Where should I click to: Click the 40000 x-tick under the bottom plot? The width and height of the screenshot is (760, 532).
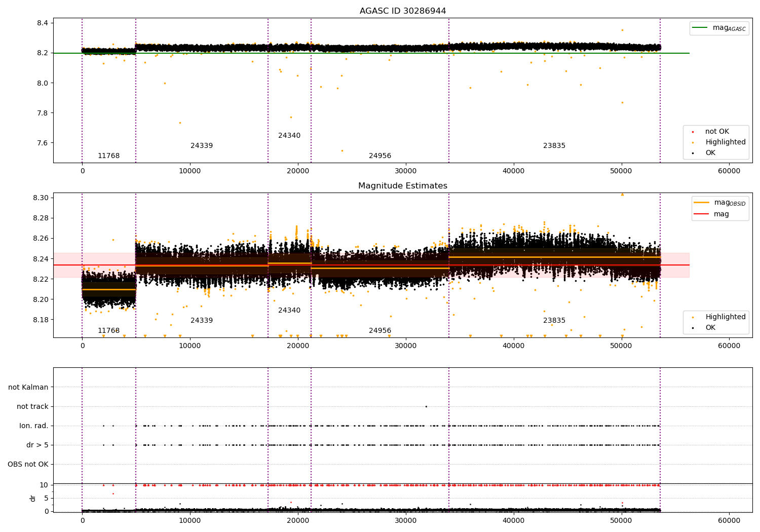pos(514,521)
